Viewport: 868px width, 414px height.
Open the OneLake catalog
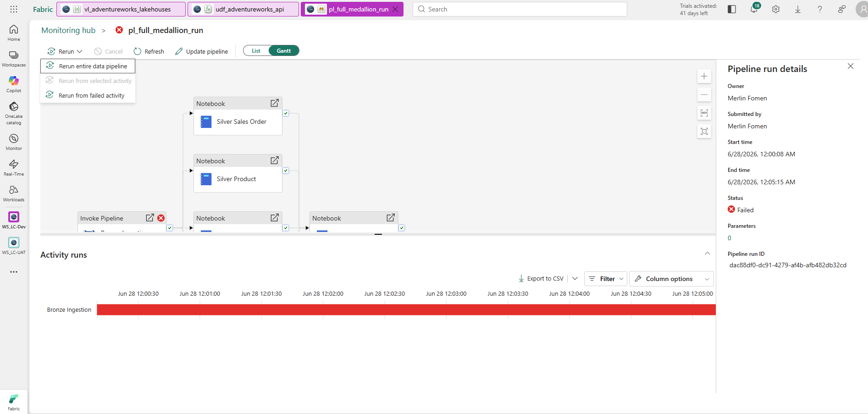tap(14, 113)
